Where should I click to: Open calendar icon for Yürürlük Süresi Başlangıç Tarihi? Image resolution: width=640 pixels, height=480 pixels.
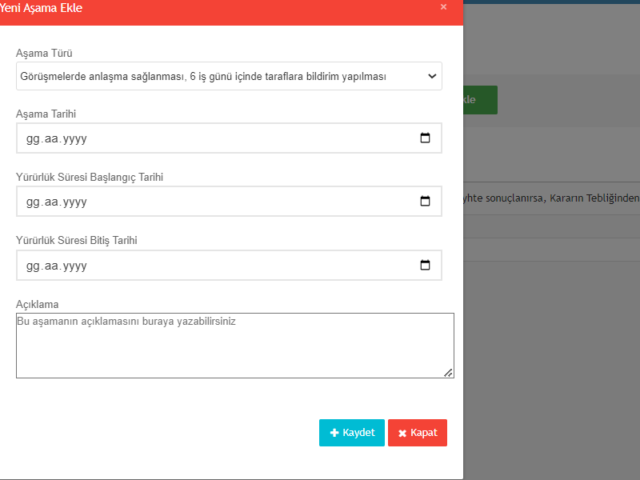pos(425,202)
